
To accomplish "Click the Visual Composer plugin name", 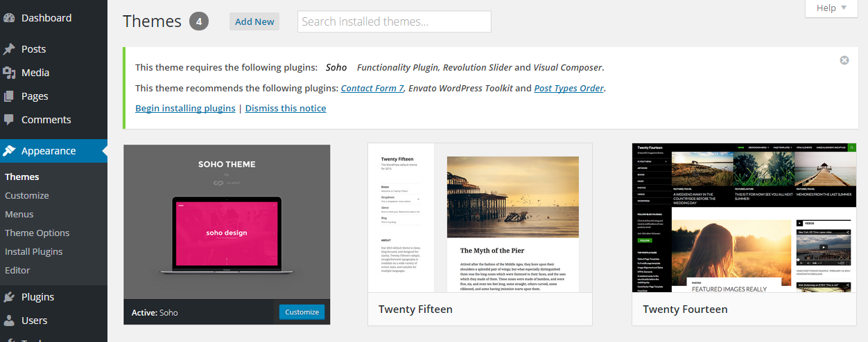I will 568,68.
